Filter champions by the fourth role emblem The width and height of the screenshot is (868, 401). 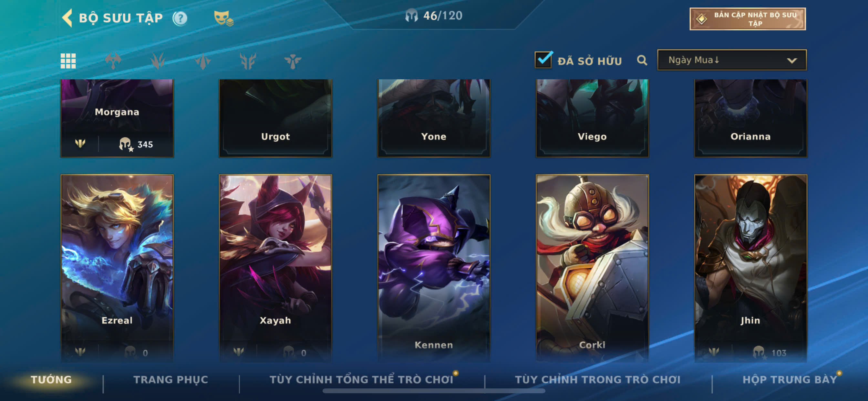tap(248, 61)
